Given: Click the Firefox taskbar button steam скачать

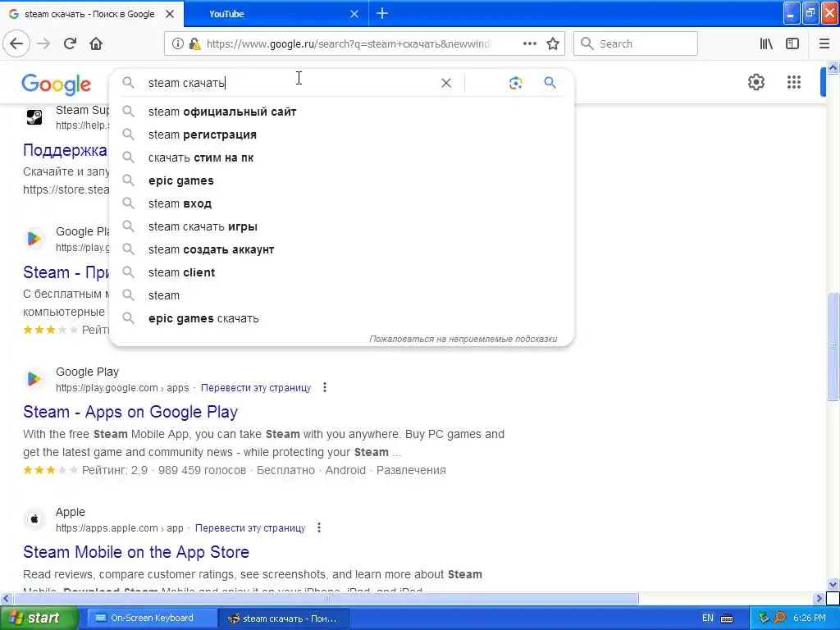Looking at the screenshot, I should [284, 619].
